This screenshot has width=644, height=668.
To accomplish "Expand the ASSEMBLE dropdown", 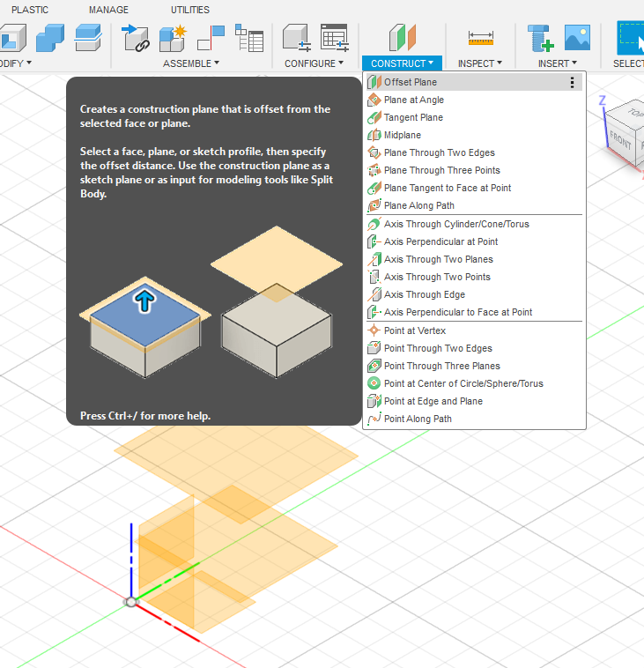I will point(191,63).
